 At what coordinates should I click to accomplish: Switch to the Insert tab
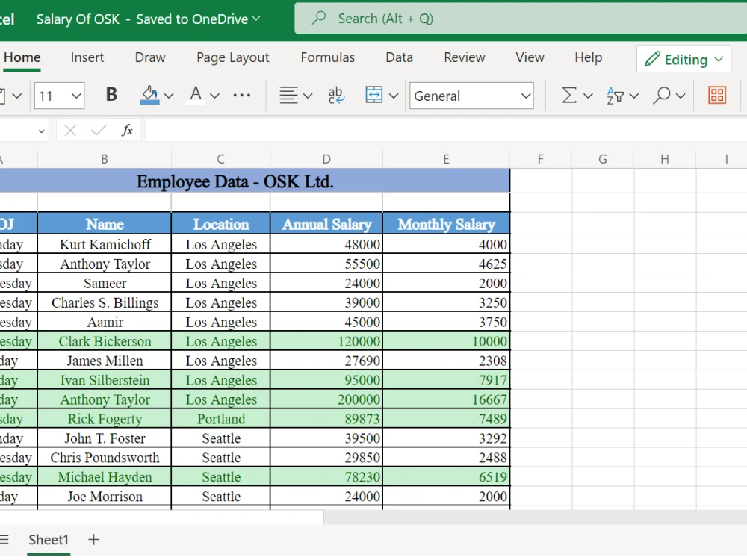pos(87,57)
